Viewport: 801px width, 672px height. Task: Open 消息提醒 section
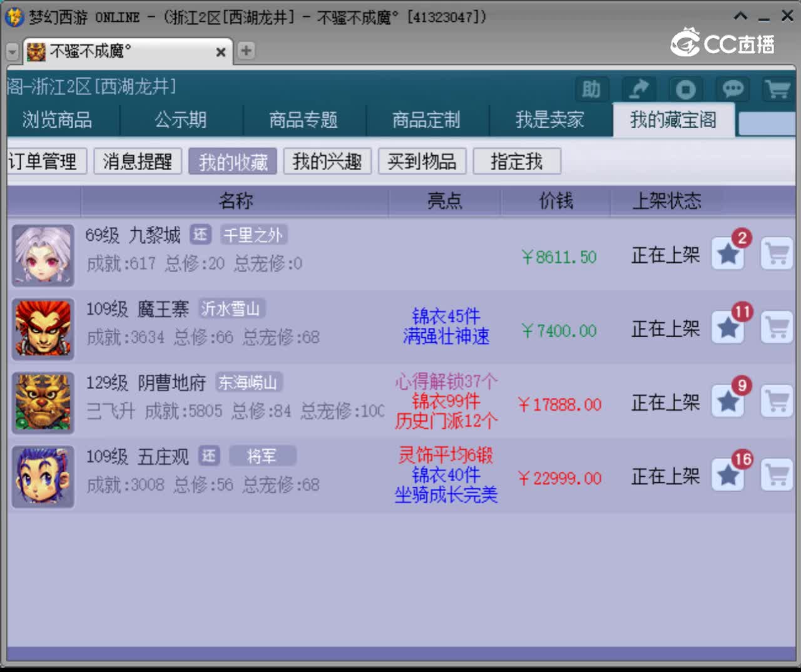pos(138,161)
